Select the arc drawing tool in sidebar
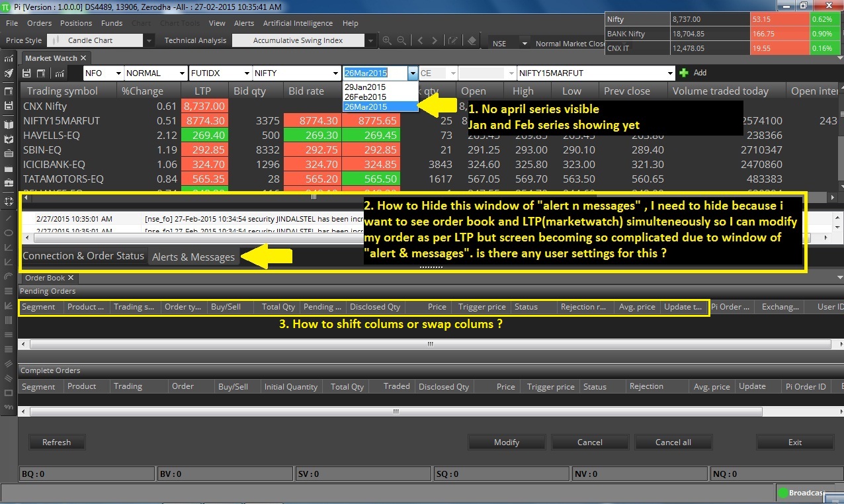 click(x=9, y=278)
